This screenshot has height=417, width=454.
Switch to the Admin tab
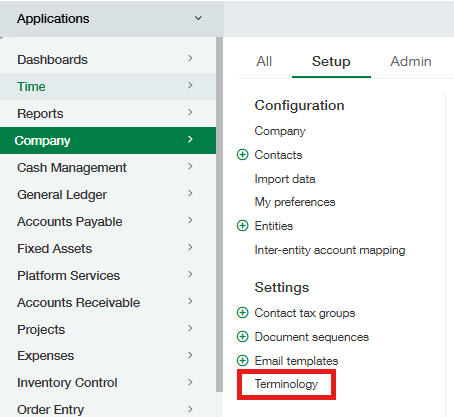(x=411, y=61)
